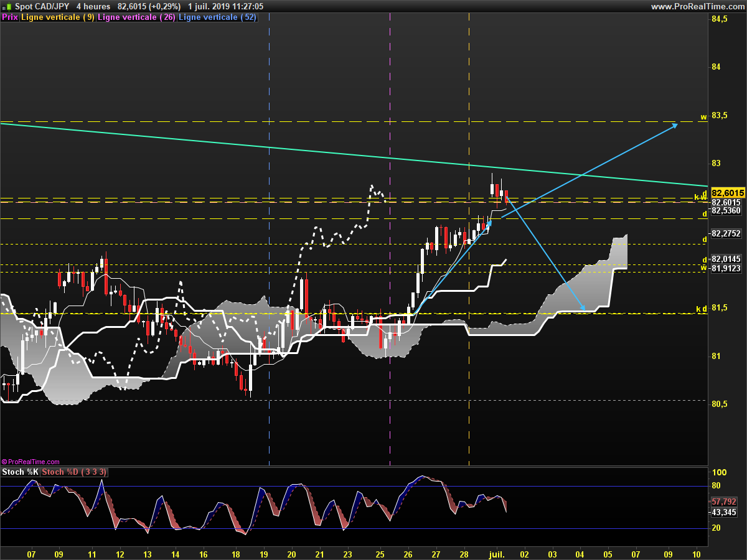Click the 82,5360 price level label
Screen dimensions: 747x560
pos(726,211)
